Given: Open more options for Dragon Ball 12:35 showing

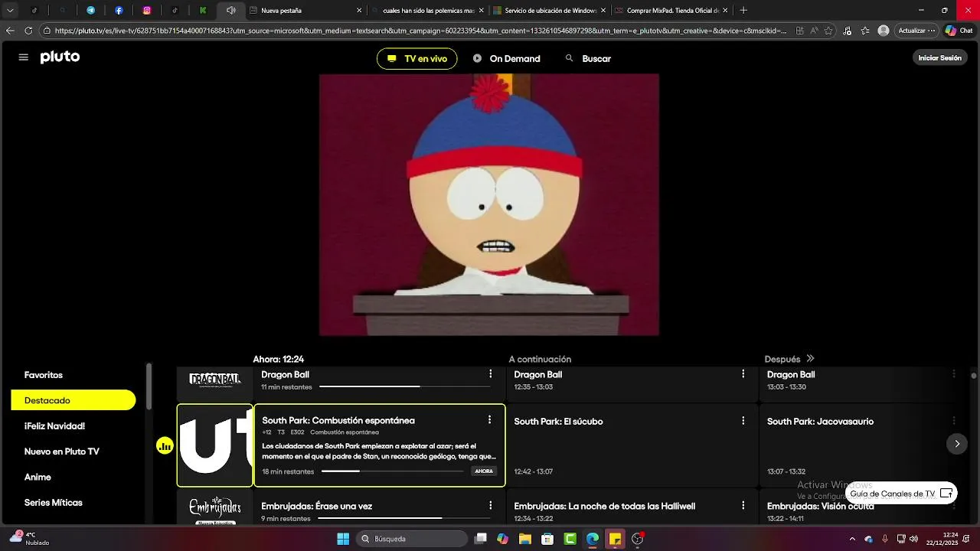Looking at the screenshot, I should 743,374.
